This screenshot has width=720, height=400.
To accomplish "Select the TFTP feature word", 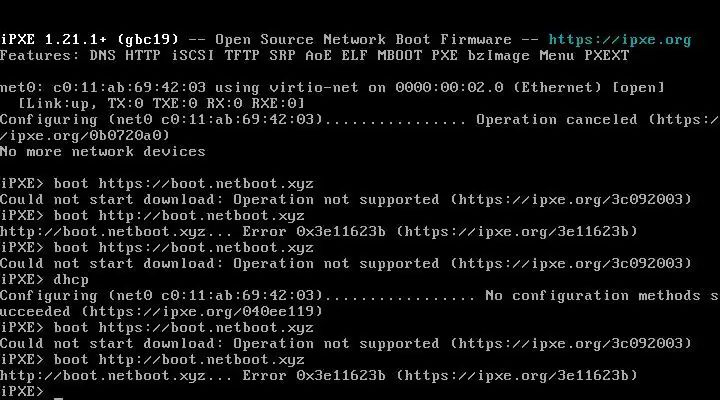I will (243, 56).
